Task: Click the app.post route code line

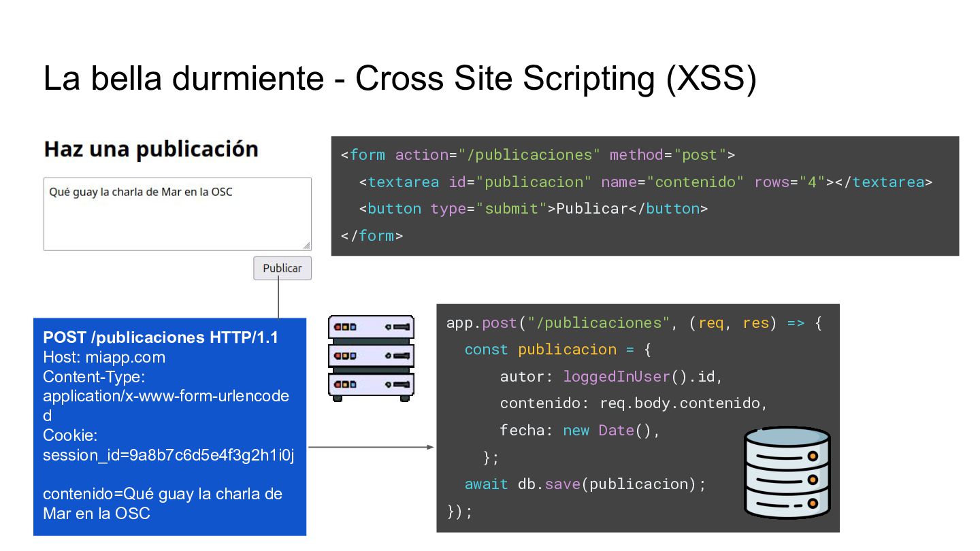Action: 634,323
